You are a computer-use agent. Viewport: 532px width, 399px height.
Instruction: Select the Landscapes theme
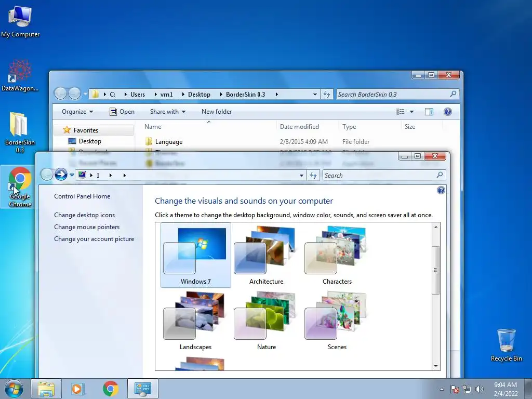196,321
